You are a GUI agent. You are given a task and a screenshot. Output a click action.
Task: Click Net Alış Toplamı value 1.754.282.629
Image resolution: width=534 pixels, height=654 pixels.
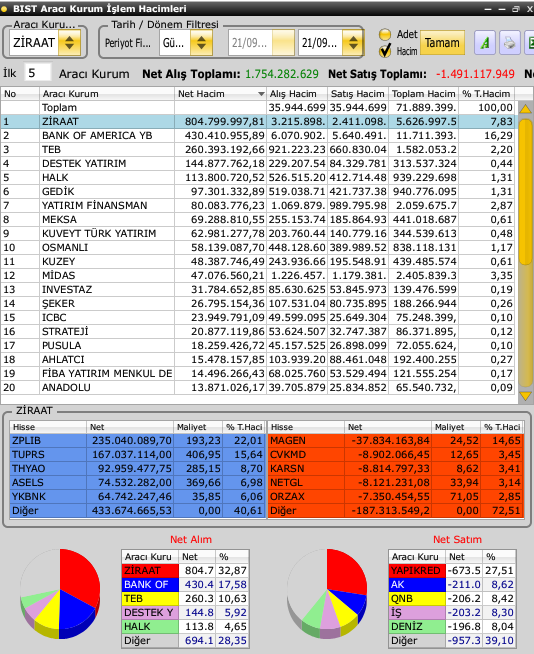pyautogui.click(x=282, y=74)
